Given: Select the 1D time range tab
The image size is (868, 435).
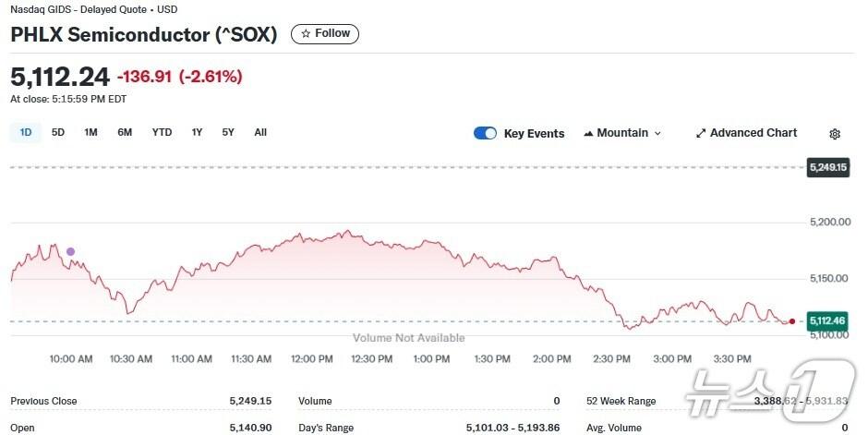Looking at the screenshot, I should point(26,132).
